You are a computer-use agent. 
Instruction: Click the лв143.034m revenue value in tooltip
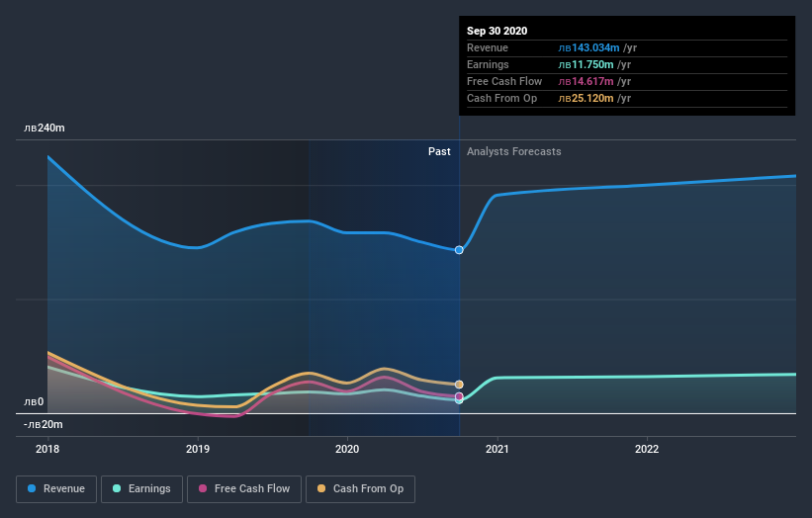coord(588,47)
